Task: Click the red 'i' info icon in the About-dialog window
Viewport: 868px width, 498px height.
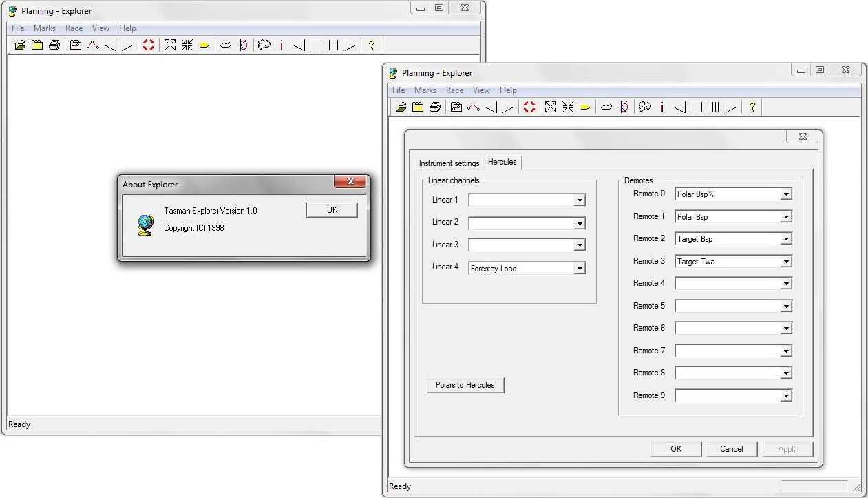Action: point(282,45)
